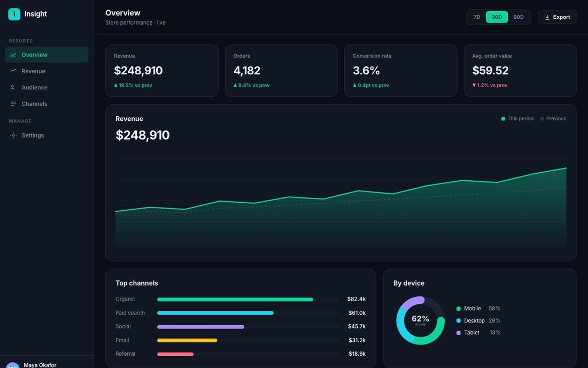Click the "$45.7k" Social value
This screenshot has width=588, height=368.
[x=357, y=326]
